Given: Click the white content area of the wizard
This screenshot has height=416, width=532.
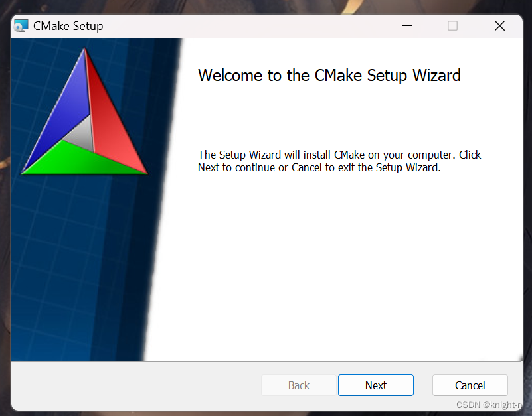Looking at the screenshot, I should [332, 265].
